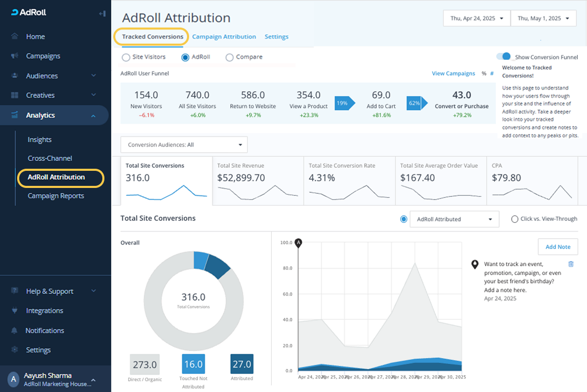Click the Settings gear icon in sidebar
This screenshot has height=392, width=587.
15,350
